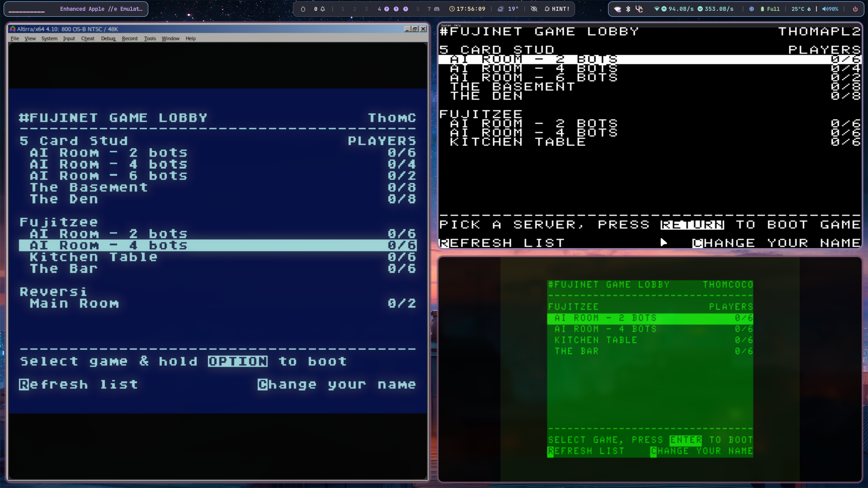Click the Wi-Fi network icon before 94.0B/s
This screenshot has width=868, height=488.
pos(656,9)
